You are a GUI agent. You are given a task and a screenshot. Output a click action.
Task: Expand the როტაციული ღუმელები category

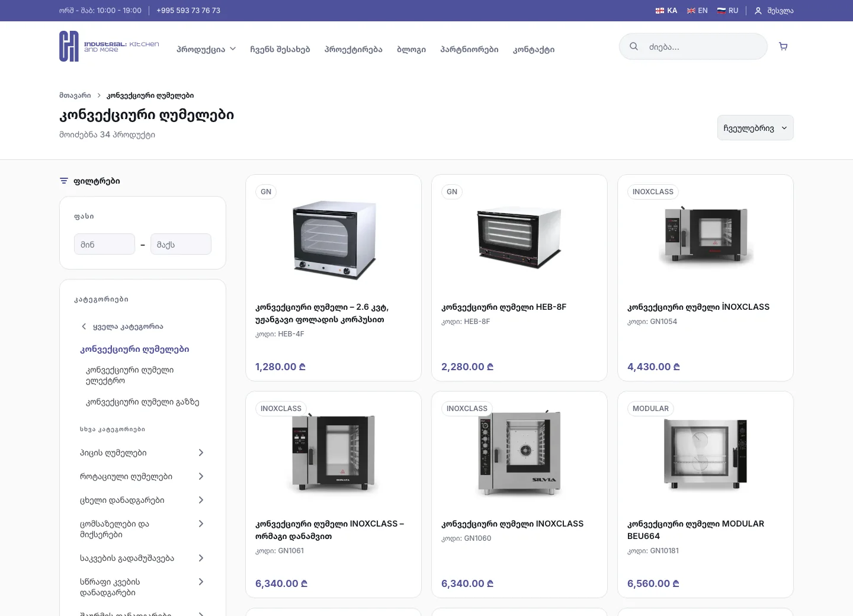point(201,476)
